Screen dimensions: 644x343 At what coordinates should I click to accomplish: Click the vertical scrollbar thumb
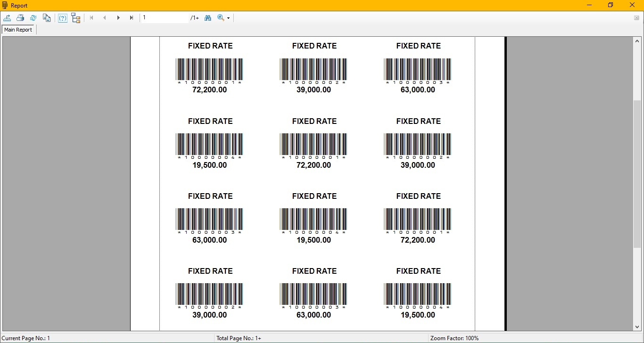coord(637,174)
